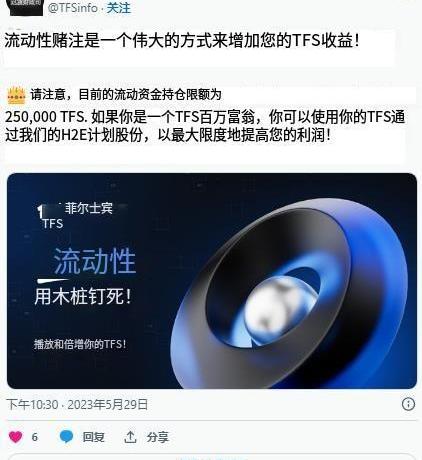Open the tweet's embedded promotional image
Viewport: 422px width, 460px height.
(x=212, y=281)
